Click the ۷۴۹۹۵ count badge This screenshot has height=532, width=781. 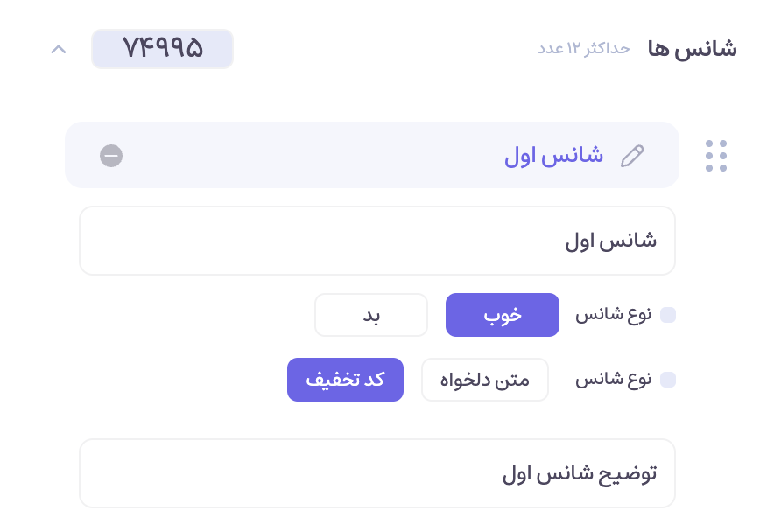[162, 48]
